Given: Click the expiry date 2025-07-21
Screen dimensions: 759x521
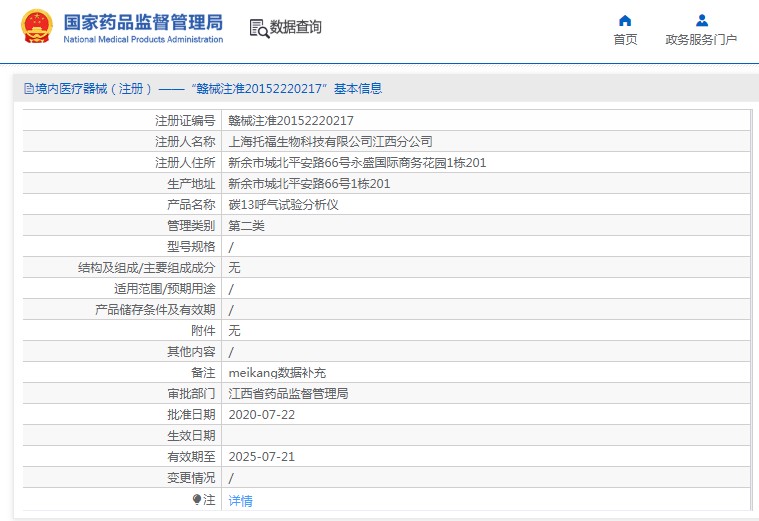Looking at the screenshot, I should coord(262,456).
